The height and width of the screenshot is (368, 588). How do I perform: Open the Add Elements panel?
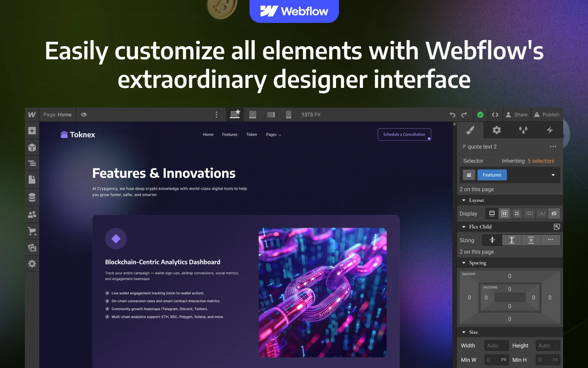(x=32, y=131)
